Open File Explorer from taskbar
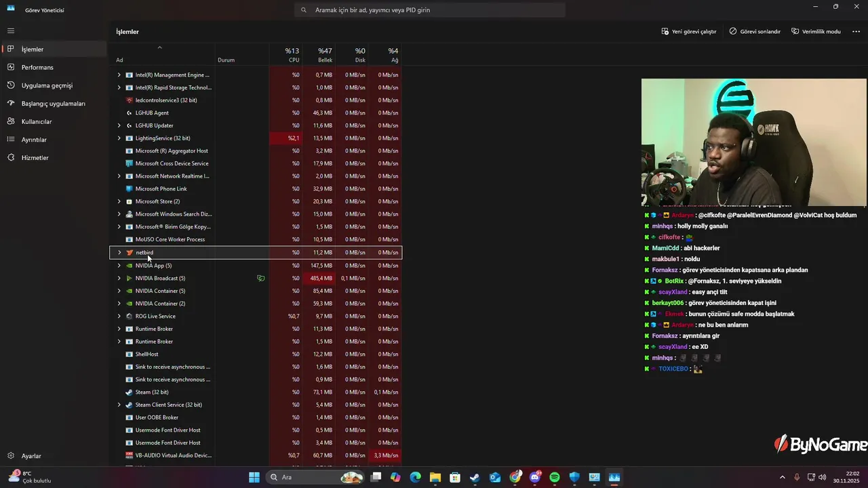Image resolution: width=868 pixels, height=488 pixels. (435, 477)
